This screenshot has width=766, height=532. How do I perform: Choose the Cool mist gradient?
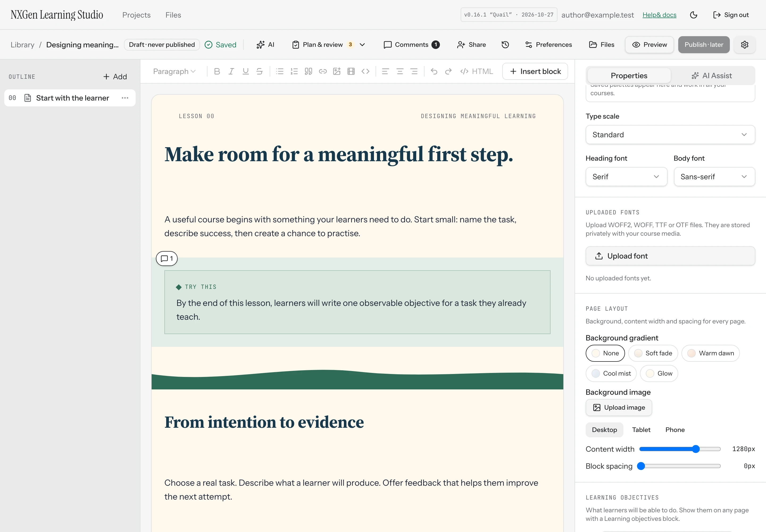tap(611, 374)
